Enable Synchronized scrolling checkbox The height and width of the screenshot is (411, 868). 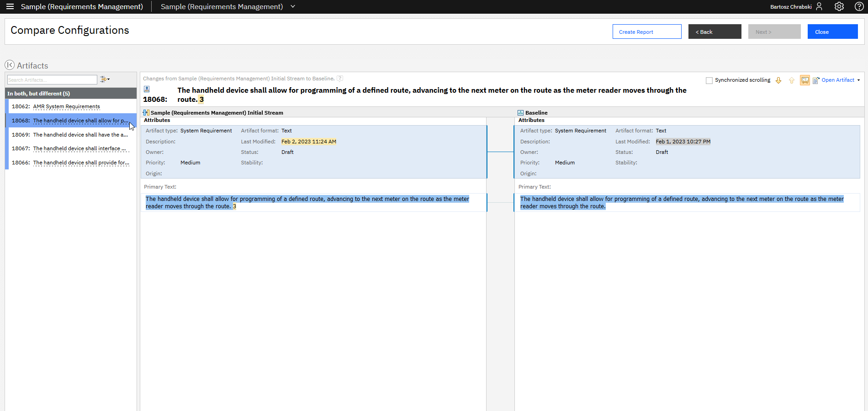[x=709, y=80]
